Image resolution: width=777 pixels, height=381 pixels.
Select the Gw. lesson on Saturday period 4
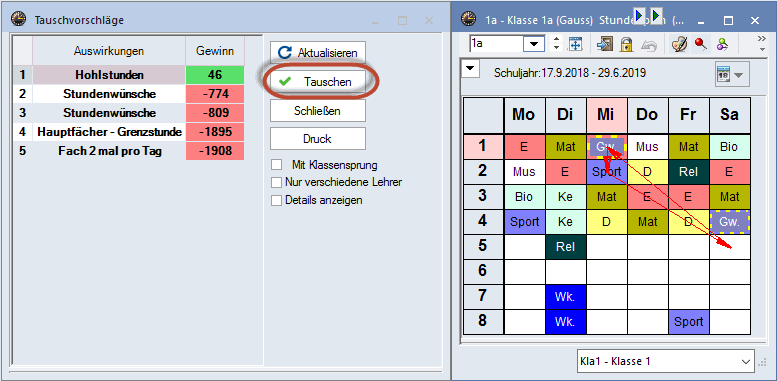click(x=730, y=221)
